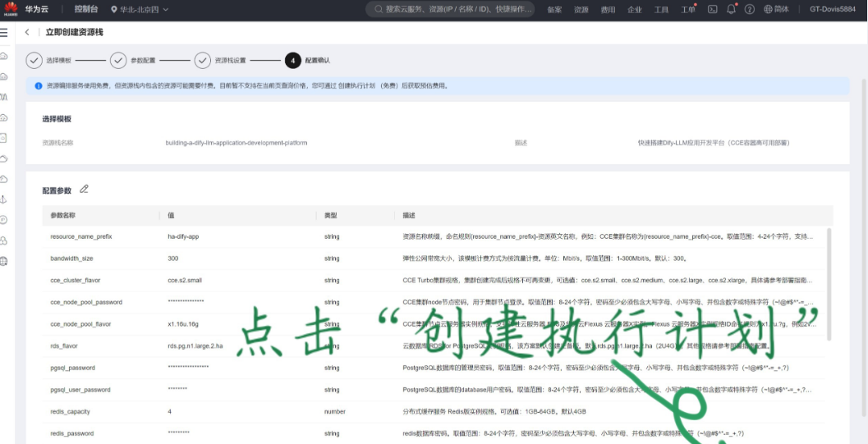This screenshot has height=444, width=868.
Task: Open the hamburger navigation menu
Action: [x=4, y=32]
